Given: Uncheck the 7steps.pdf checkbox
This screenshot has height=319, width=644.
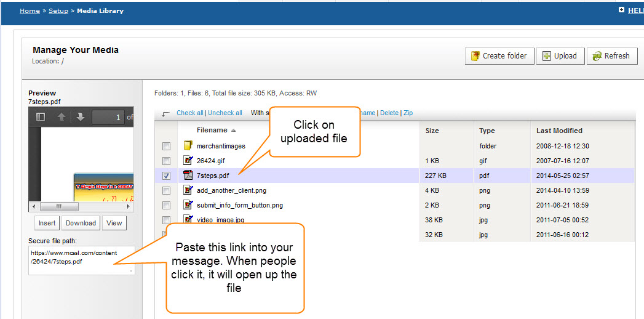Looking at the screenshot, I should pyautogui.click(x=166, y=176).
